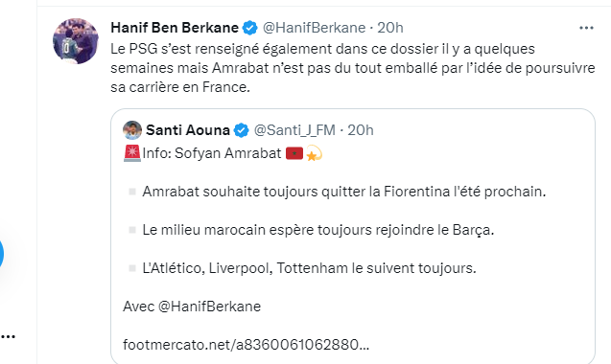Open the main tweet's 20h timestamp
Image resolution: width=611 pixels, height=364 pixels.
coord(390,28)
